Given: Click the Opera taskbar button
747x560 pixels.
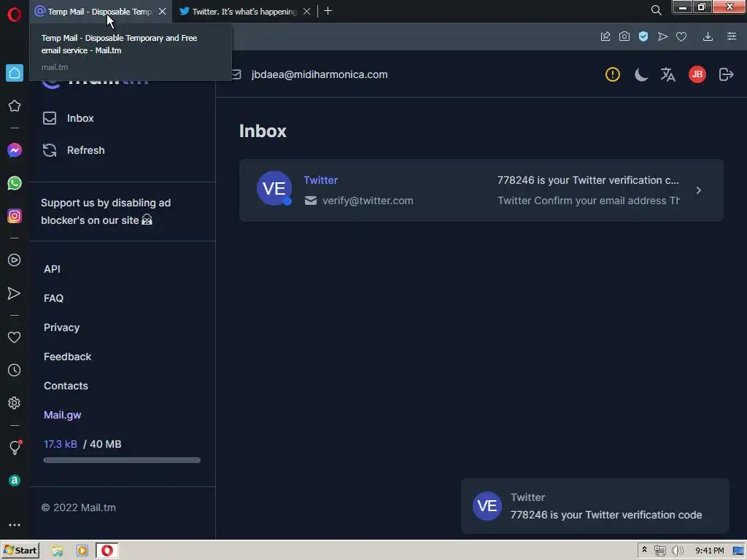Looking at the screenshot, I should pos(107,551).
